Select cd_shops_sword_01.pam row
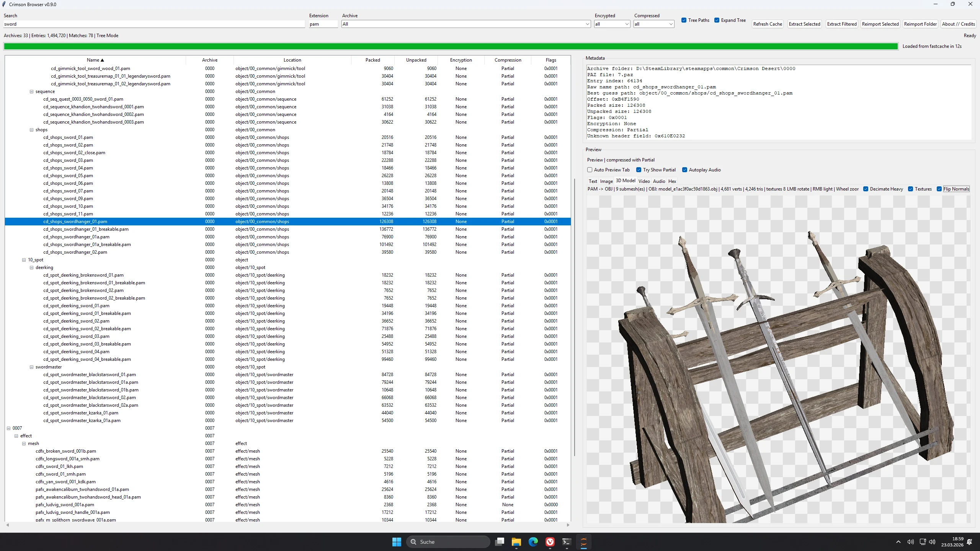Viewport: 980px width, 551px height. coord(287,137)
